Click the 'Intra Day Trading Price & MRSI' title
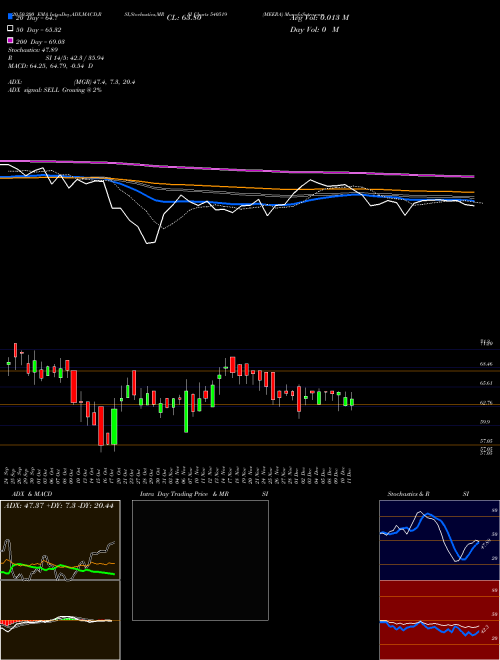 (204, 494)
